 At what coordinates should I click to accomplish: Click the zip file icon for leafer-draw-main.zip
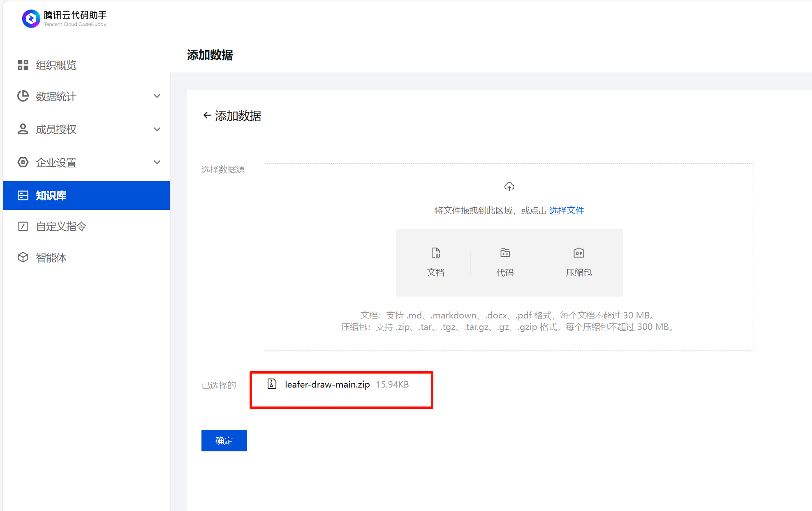(x=272, y=384)
